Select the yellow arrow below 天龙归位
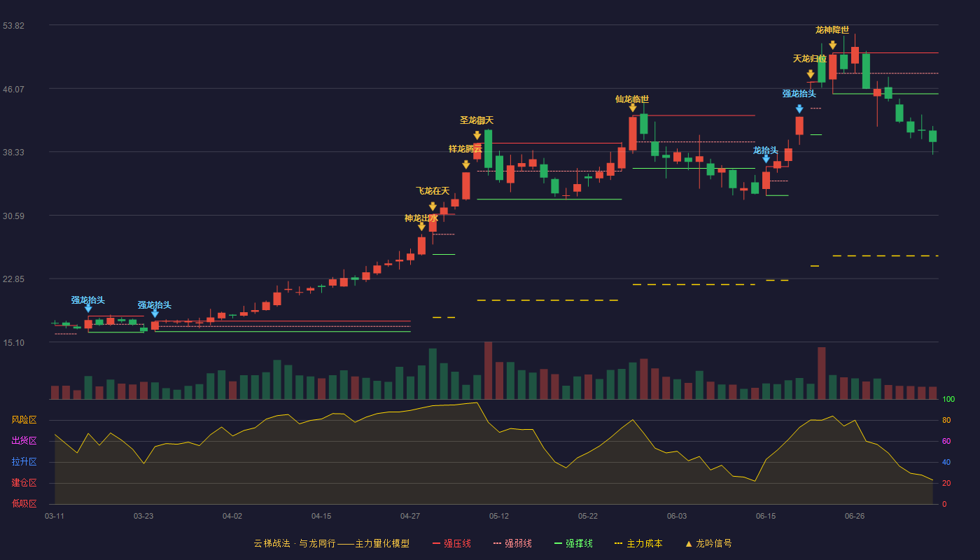 (811, 74)
